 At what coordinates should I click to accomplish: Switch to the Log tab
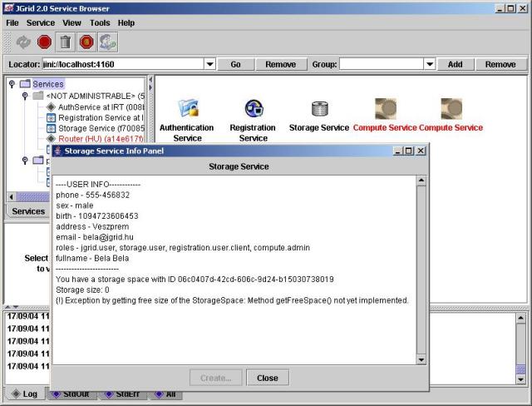[x=23, y=394]
